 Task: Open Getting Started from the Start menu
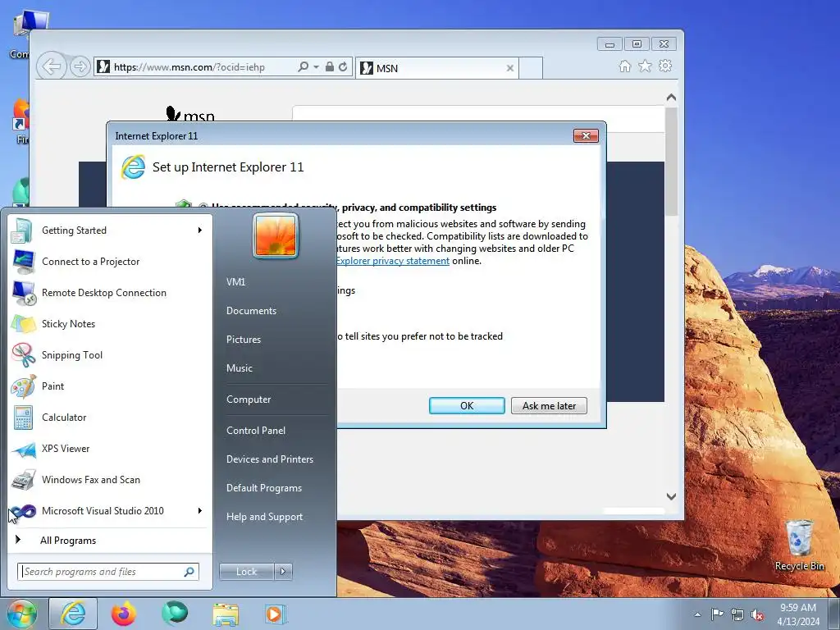(x=110, y=231)
